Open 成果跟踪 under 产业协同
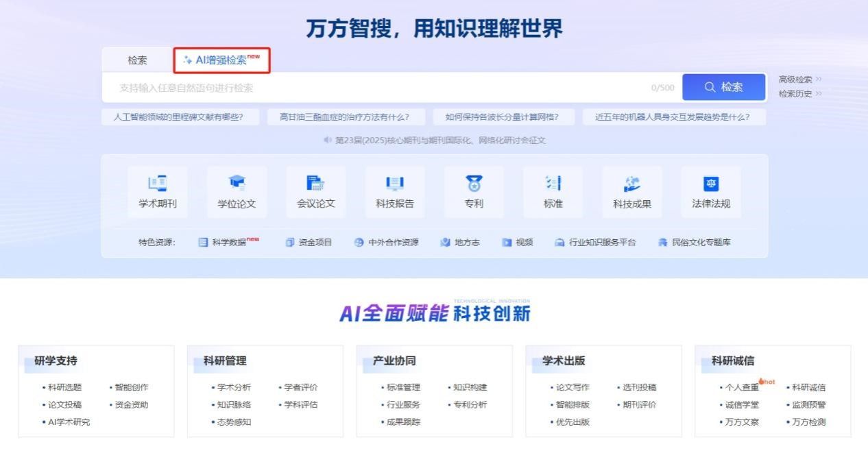This screenshot has height=451, width=868. coord(403,422)
